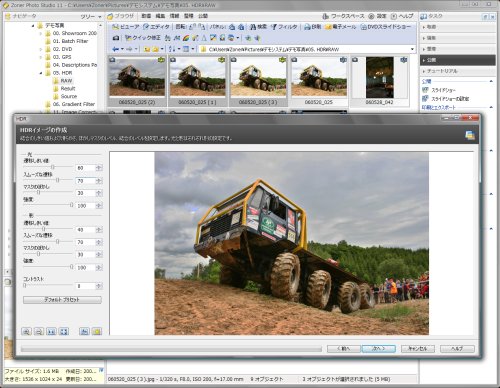Click the 検索 binoculars search icon
The image size is (500, 388).
[x=258, y=27]
